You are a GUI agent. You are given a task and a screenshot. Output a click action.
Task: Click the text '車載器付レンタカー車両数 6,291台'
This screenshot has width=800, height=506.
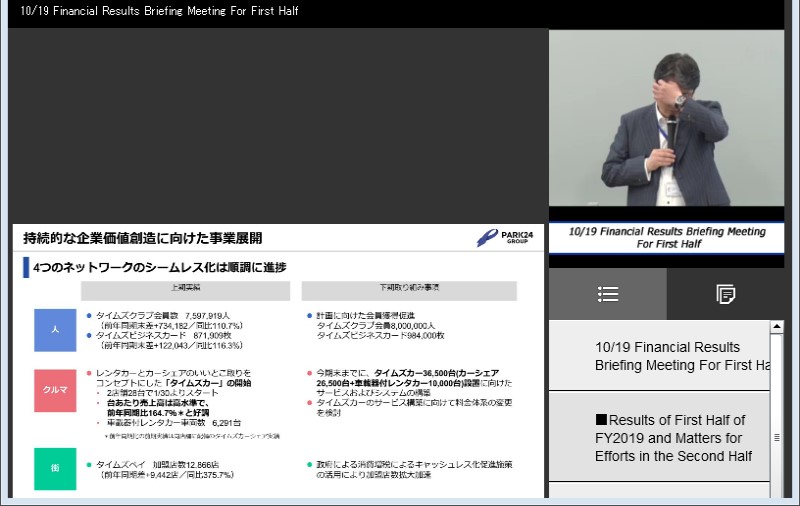tap(174, 423)
